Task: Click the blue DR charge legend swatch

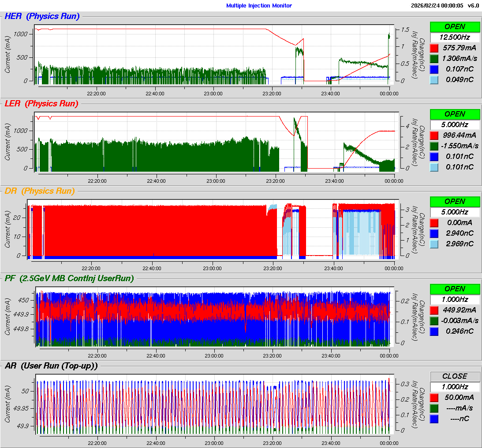Action: coord(434,233)
